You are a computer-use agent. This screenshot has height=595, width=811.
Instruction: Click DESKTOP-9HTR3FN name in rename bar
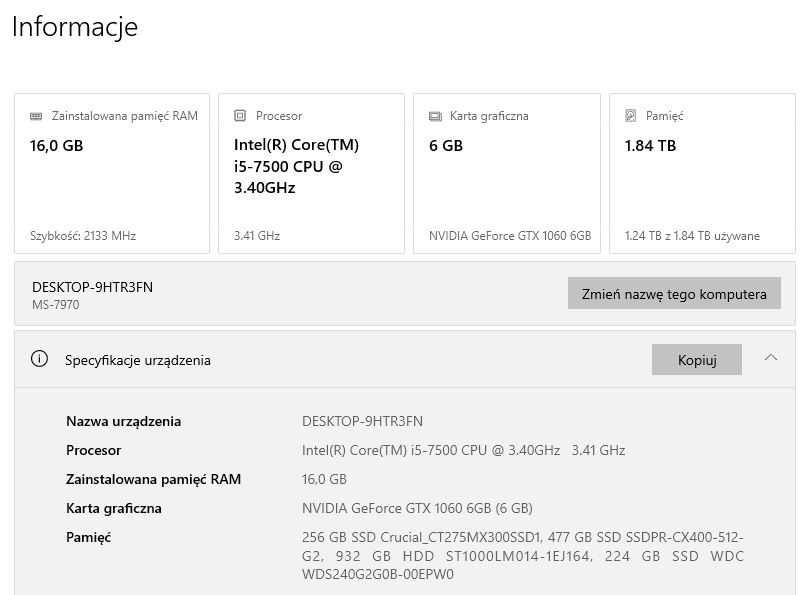coord(93,287)
